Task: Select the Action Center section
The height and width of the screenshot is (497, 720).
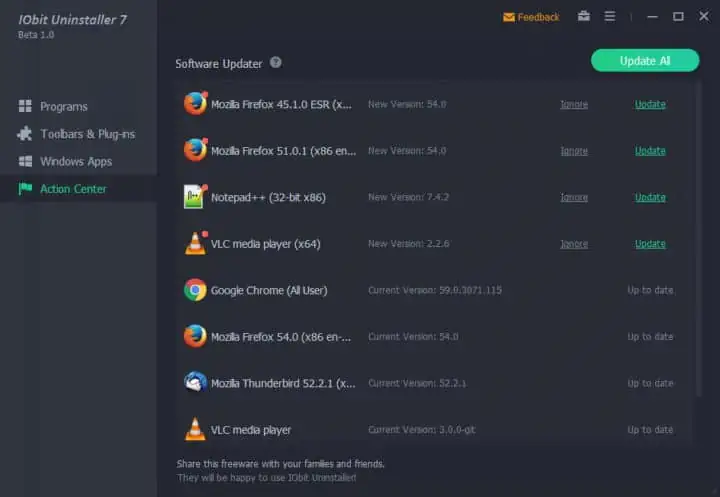Action: pyautogui.click(x=79, y=189)
